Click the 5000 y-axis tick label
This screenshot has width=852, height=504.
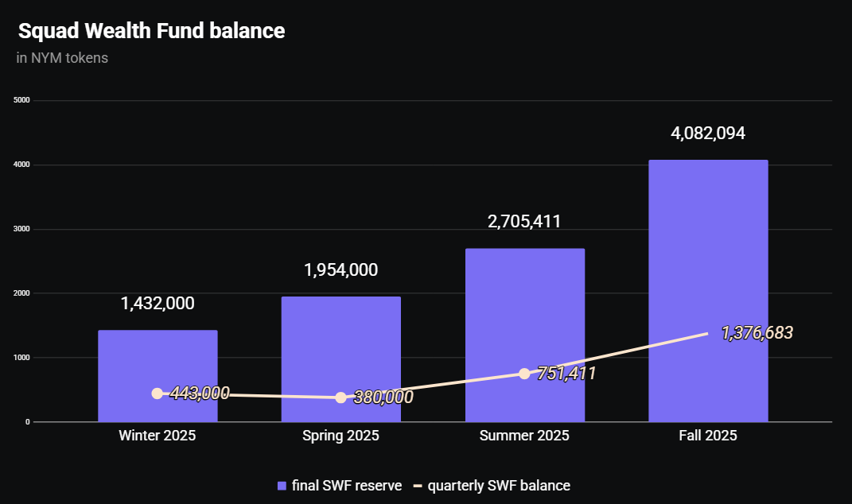point(21,100)
